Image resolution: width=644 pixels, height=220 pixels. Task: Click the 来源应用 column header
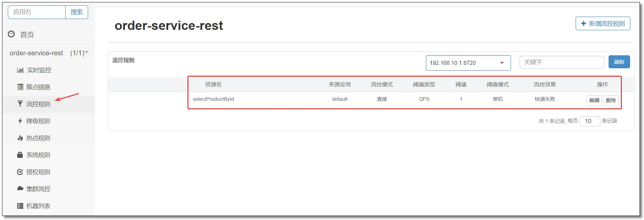(340, 85)
